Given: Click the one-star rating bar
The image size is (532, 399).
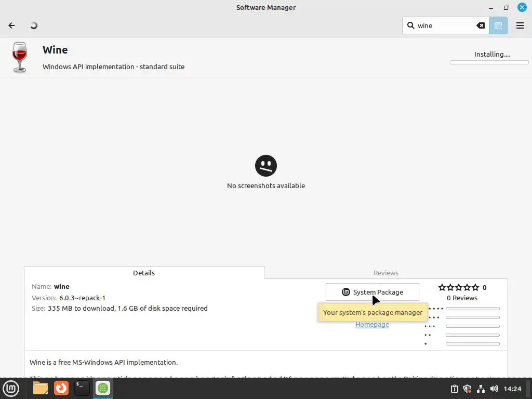Looking at the screenshot, I should pyautogui.click(x=473, y=344).
